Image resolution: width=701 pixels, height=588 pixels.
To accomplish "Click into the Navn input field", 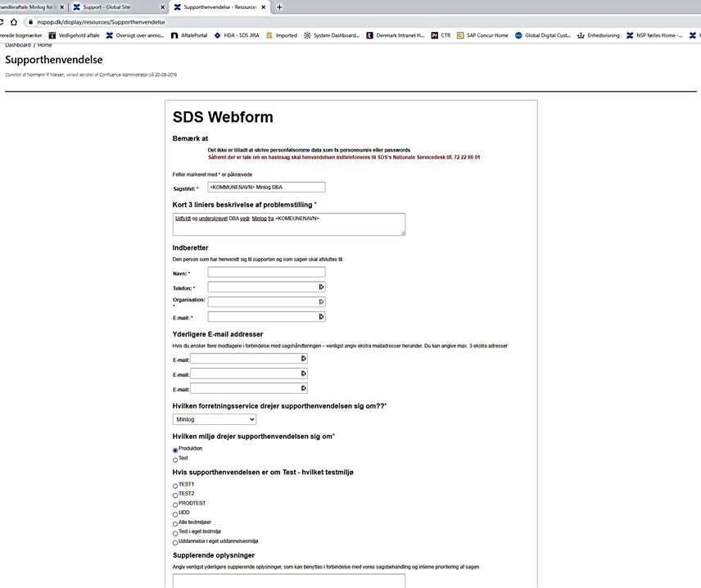I will click(266, 273).
